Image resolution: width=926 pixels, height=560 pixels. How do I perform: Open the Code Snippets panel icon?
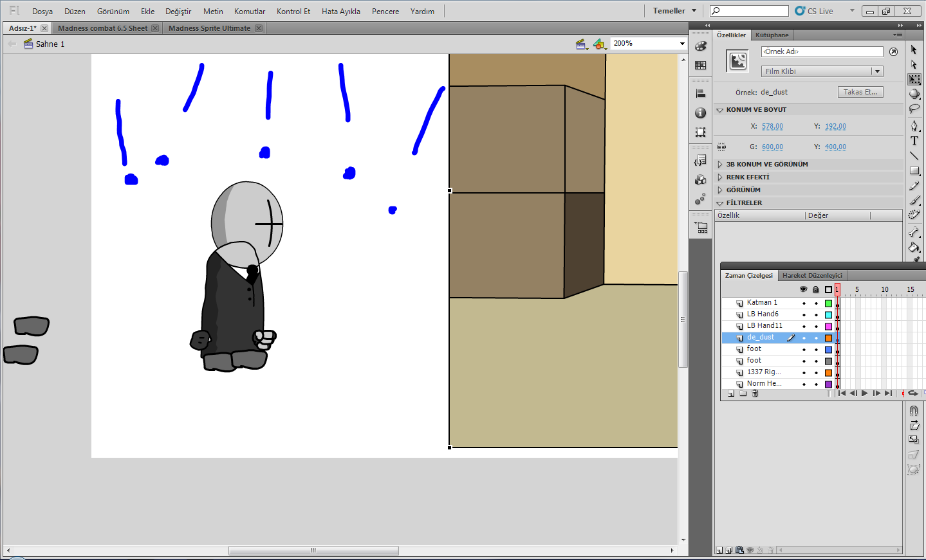(701, 161)
